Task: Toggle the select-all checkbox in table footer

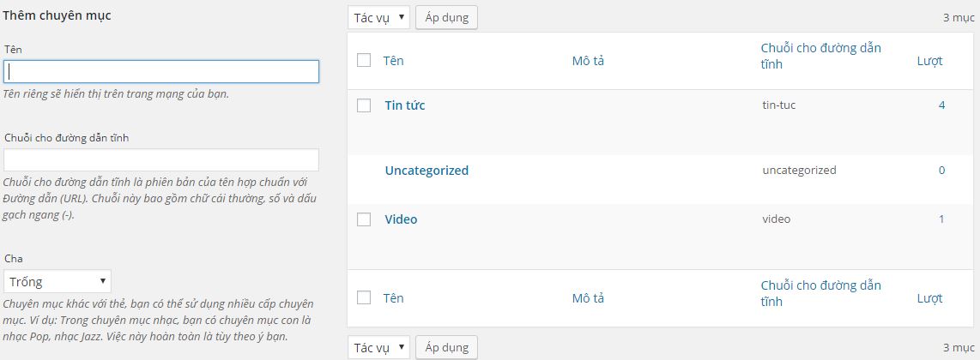Action: pyautogui.click(x=364, y=297)
